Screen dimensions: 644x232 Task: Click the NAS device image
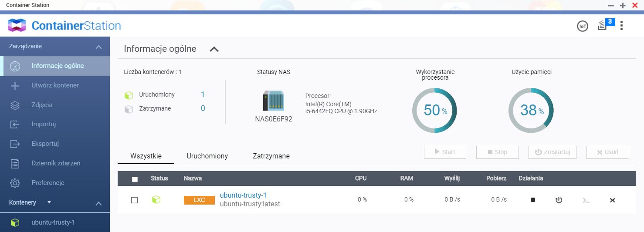[274, 101]
